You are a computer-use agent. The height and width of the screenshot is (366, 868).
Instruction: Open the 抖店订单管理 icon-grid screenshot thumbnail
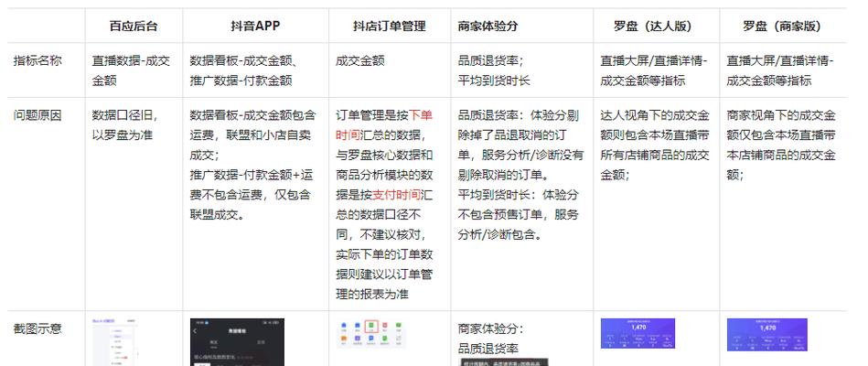371,334
